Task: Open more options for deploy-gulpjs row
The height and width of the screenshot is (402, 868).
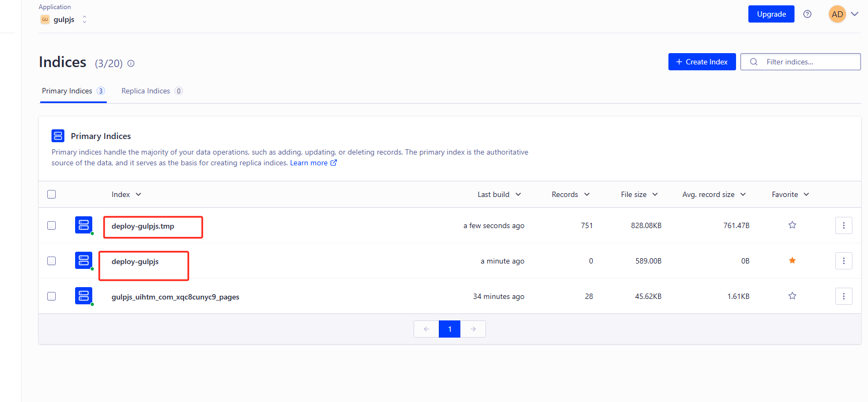Action: (x=843, y=261)
